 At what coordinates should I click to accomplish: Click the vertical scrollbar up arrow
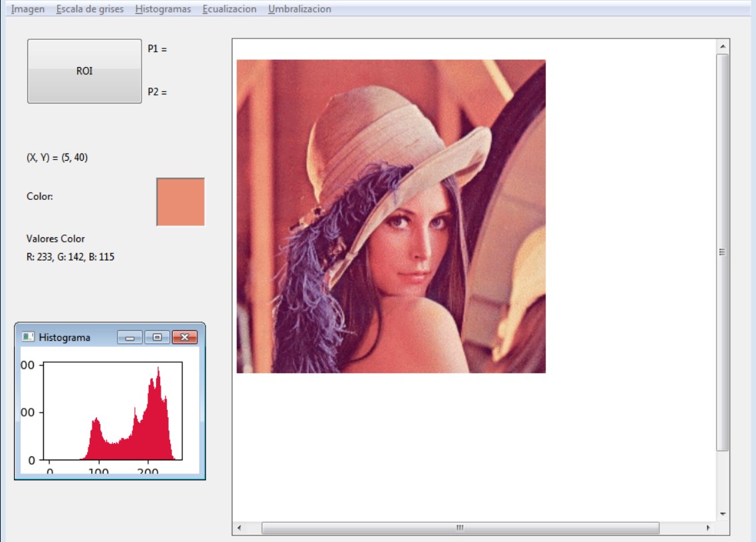722,46
